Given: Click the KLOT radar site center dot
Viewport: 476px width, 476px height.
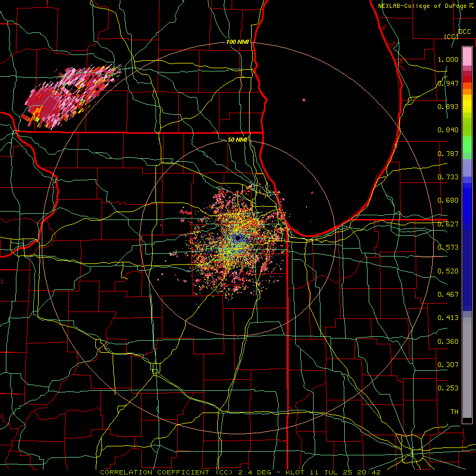Looking at the screenshot, I should click(237, 237).
